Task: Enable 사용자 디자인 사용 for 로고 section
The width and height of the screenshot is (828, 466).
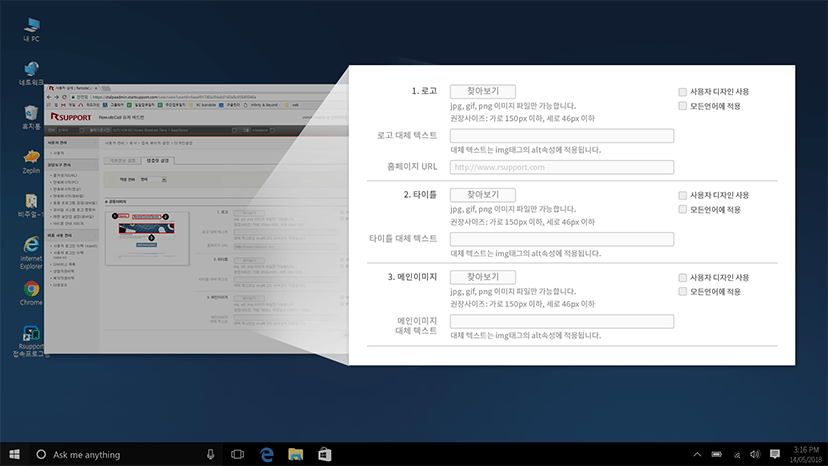Action: [x=682, y=92]
